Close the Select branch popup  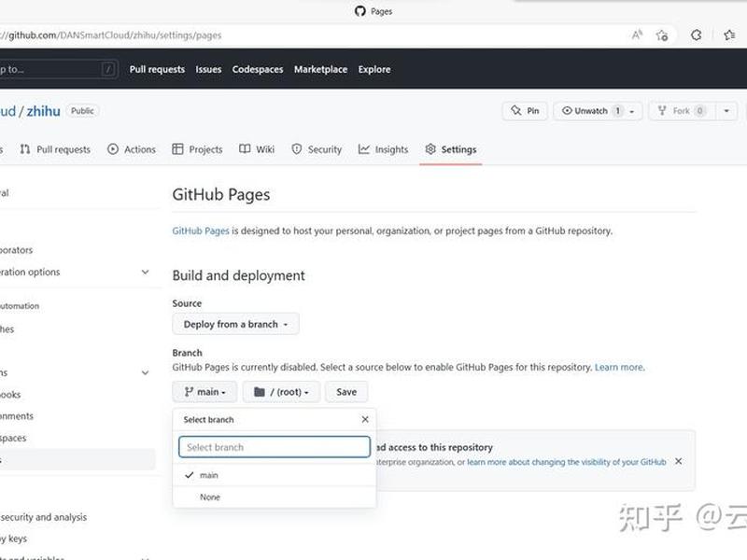click(x=365, y=419)
